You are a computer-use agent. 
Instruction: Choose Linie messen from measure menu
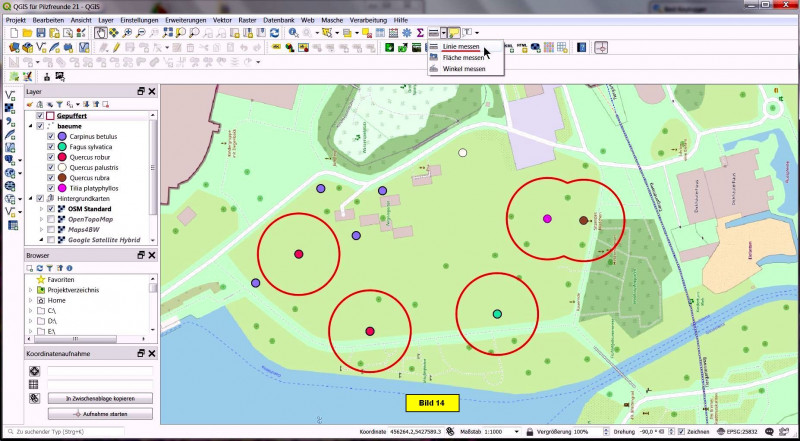(x=461, y=47)
